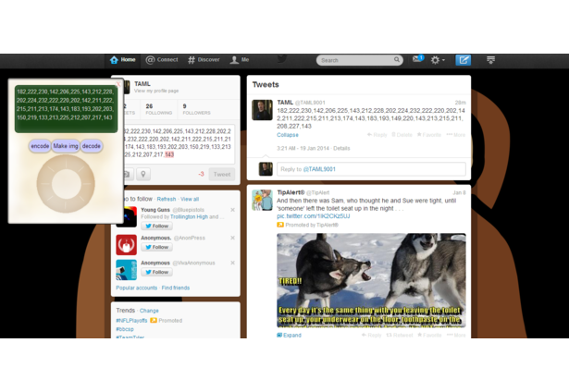Click the husky dogs image
Viewport: 569px width, 392px height.
(371, 280)
